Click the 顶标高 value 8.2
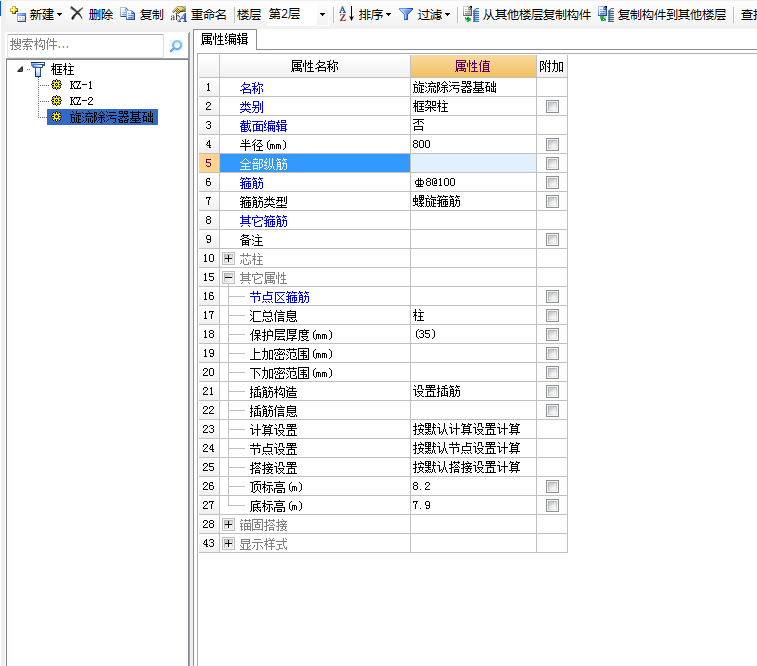The image size is (757, 666). (421, 486)
